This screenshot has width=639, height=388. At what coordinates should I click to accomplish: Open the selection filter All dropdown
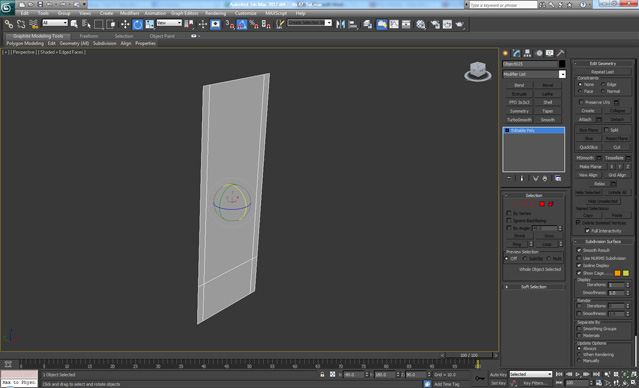pos(55,23)
